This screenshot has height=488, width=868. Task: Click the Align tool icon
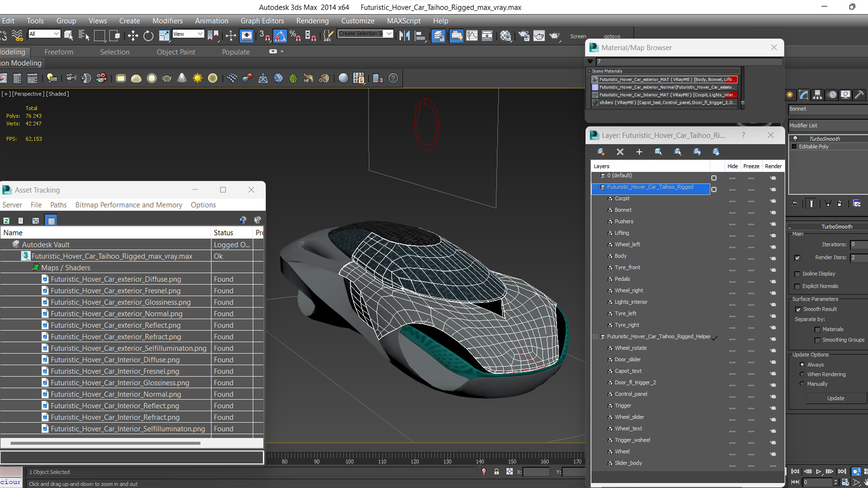[420, 36]
